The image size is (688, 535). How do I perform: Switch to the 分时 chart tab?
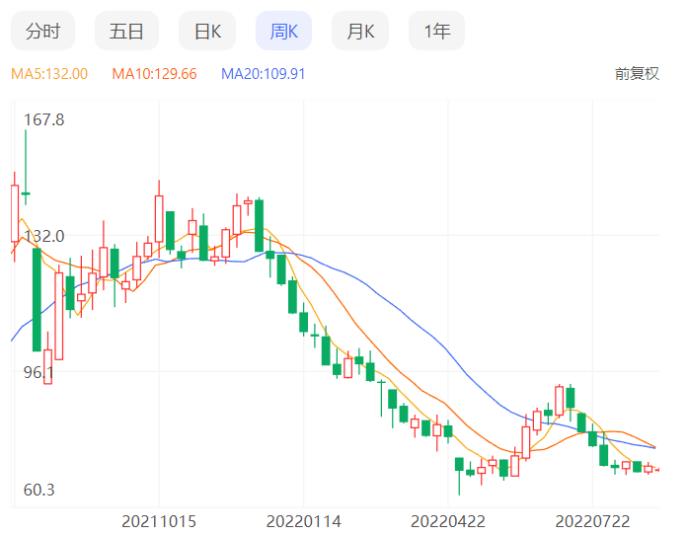click(x=43, y=32)
